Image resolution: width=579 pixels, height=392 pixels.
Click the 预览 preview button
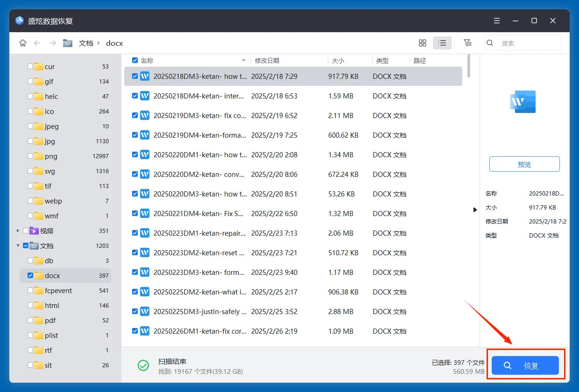[524, 164]
